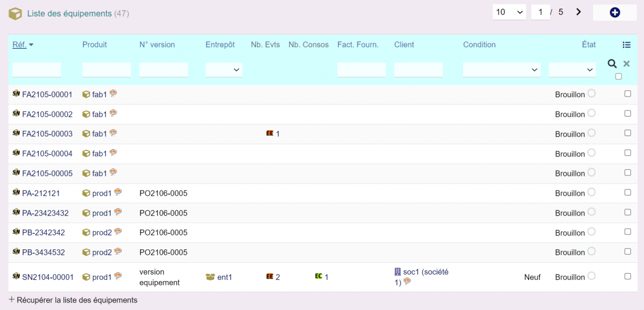The width and height of the screenshot is (644, 310).
Task: Click the EC consumption icon for SN2104-00001
Action: pos(319,276)
